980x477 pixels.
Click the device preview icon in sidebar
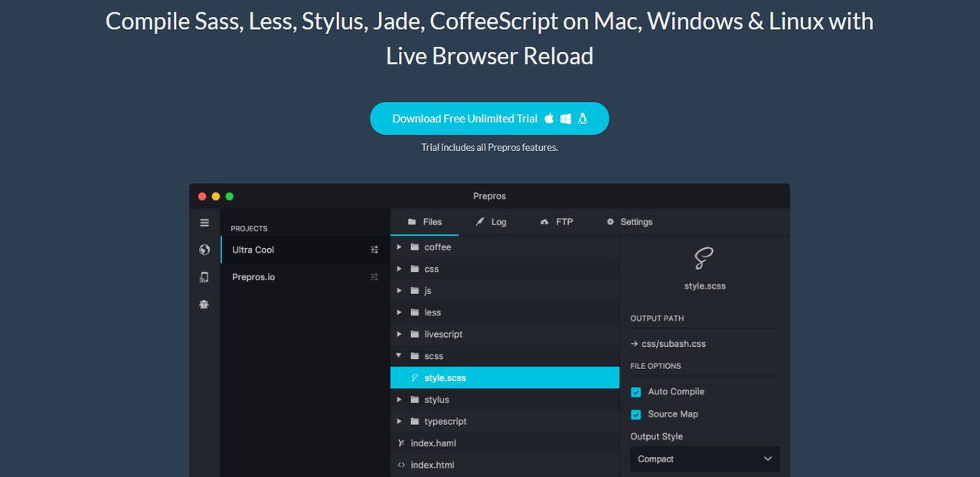pos(204,277)
